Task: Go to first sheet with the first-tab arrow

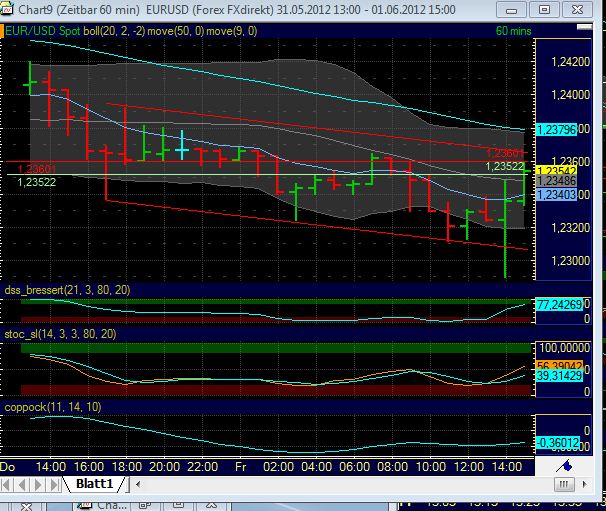Action: [6, 484]
